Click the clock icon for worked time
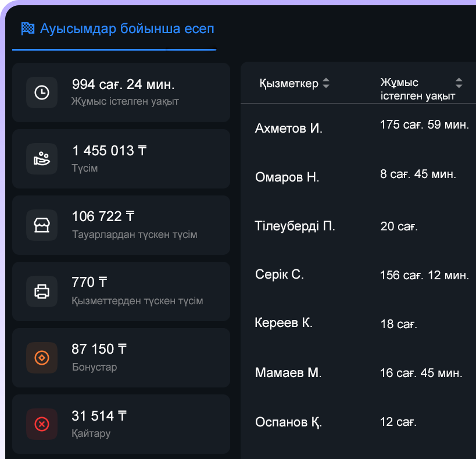 [42, 92]
